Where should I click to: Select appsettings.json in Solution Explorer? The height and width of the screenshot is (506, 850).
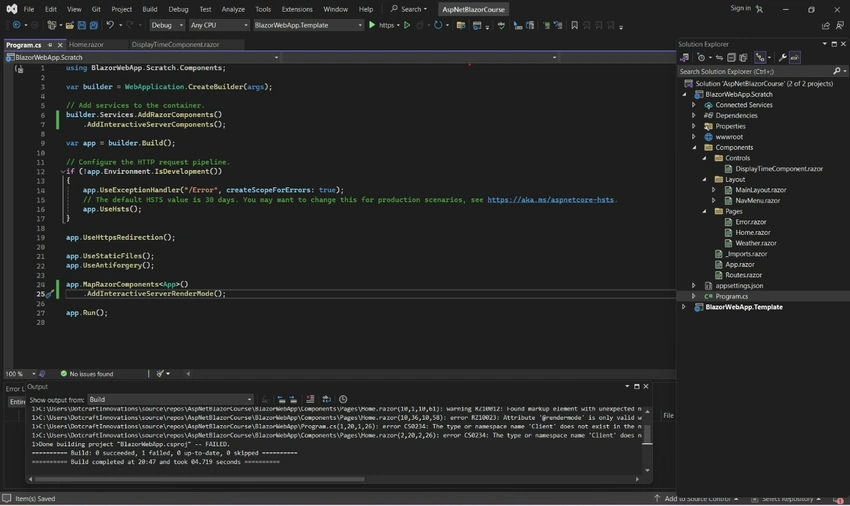tap(739, 286)
